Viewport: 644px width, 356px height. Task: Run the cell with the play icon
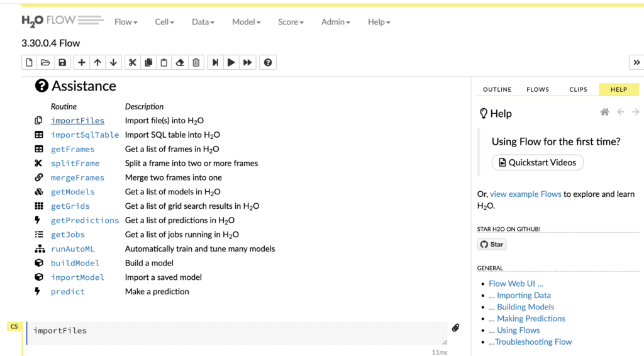tap(231, 62)
